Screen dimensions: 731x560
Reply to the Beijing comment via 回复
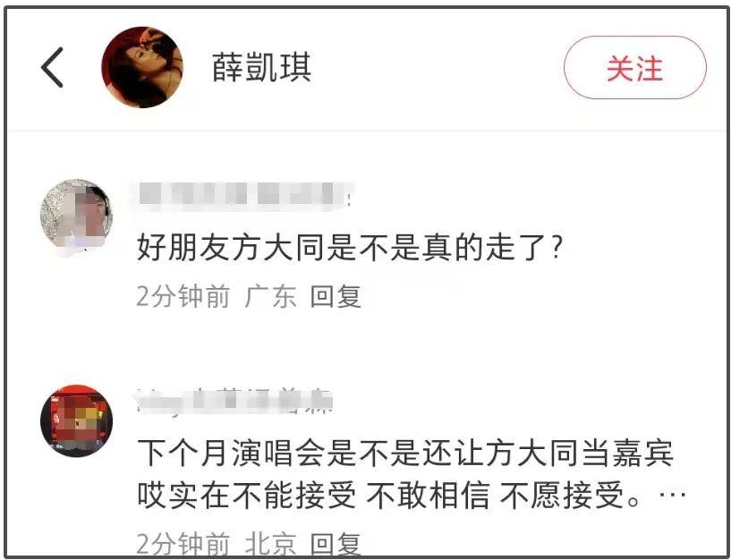[x=336, y=543]
